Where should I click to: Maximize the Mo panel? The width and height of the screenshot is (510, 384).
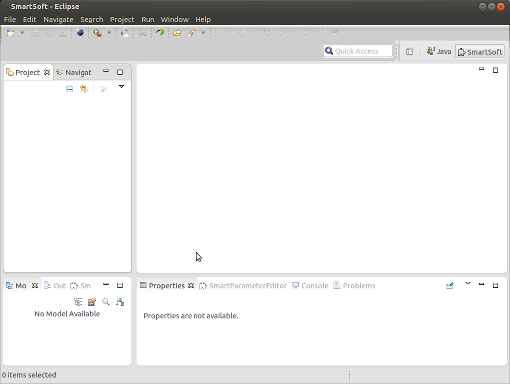click(120, 285)
